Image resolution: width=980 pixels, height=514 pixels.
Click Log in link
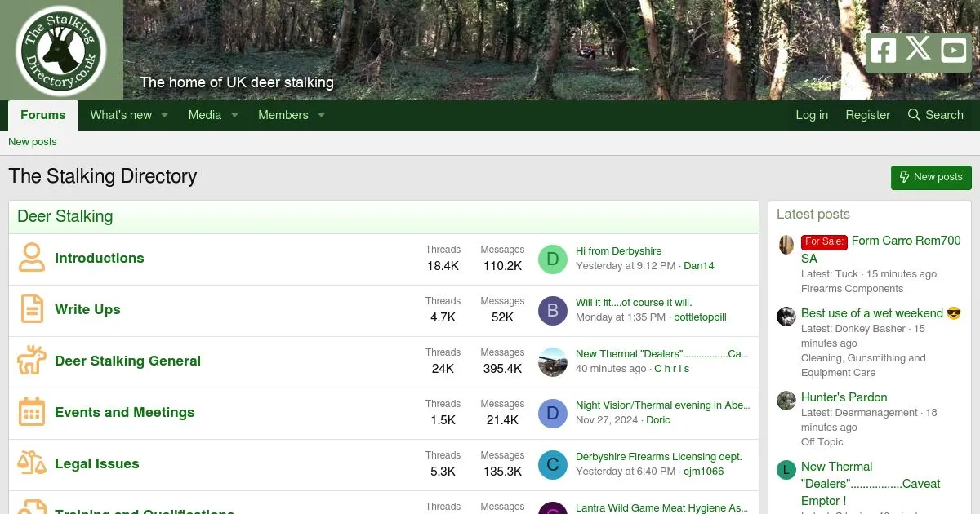point(812,115)
